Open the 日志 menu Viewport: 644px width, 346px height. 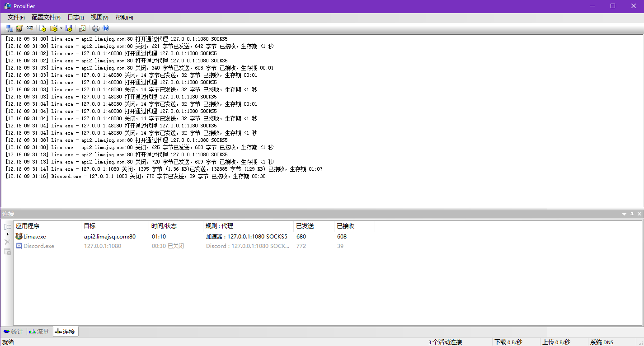point(75,18)
